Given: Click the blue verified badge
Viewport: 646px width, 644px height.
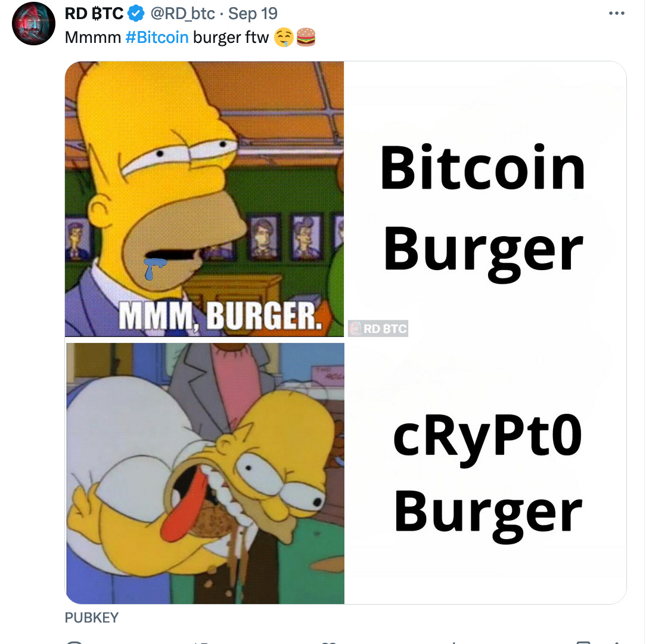Looking at the screenshot, I should point(136,14).
